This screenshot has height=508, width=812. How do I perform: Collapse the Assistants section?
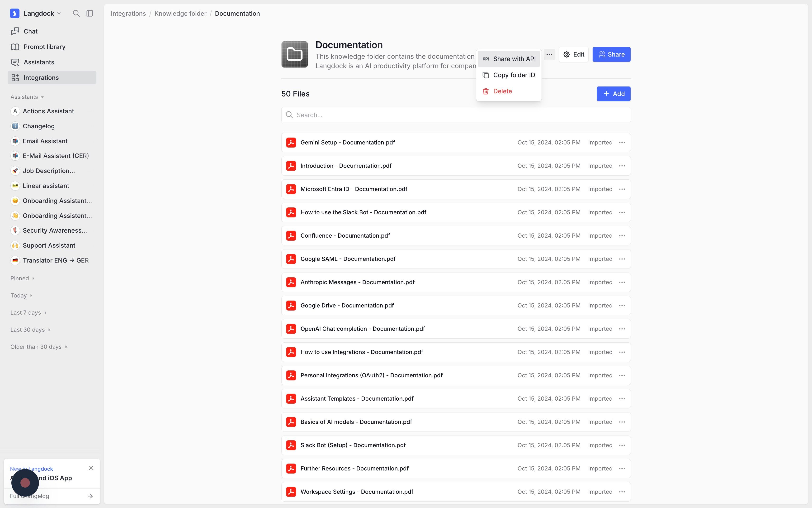pyautogui.click(x=27, y=97)
